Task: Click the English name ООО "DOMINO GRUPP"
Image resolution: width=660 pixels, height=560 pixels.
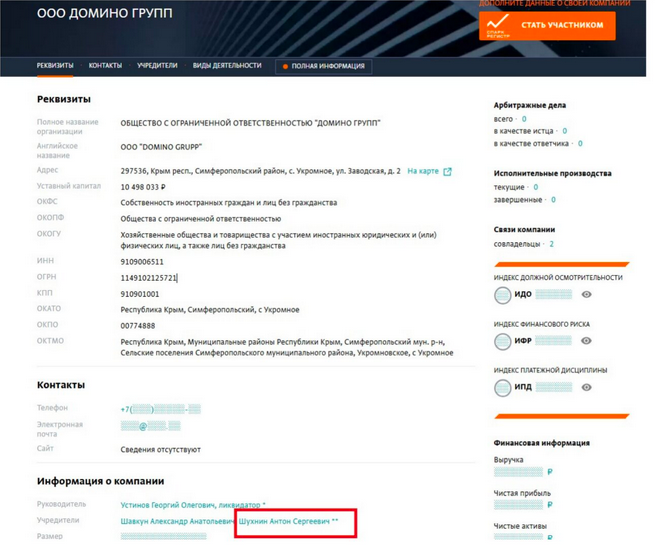Action: (161, 147)
